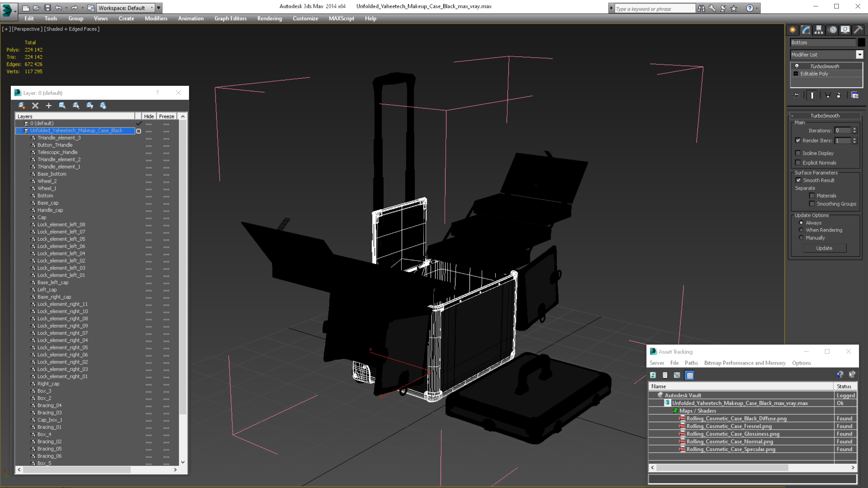This screenshot has height=488, width=868.
Task: Click the Update button in TurboSmooth
Action: (x=824, y=248)
